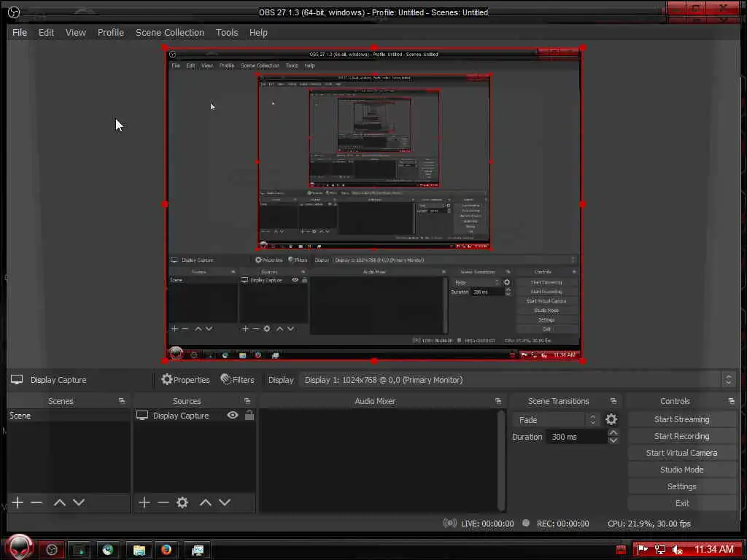Open the Fade transition dropdown
Image resolution: width=747 pixels, height=560 pixels.
click(x=556, y=419)
